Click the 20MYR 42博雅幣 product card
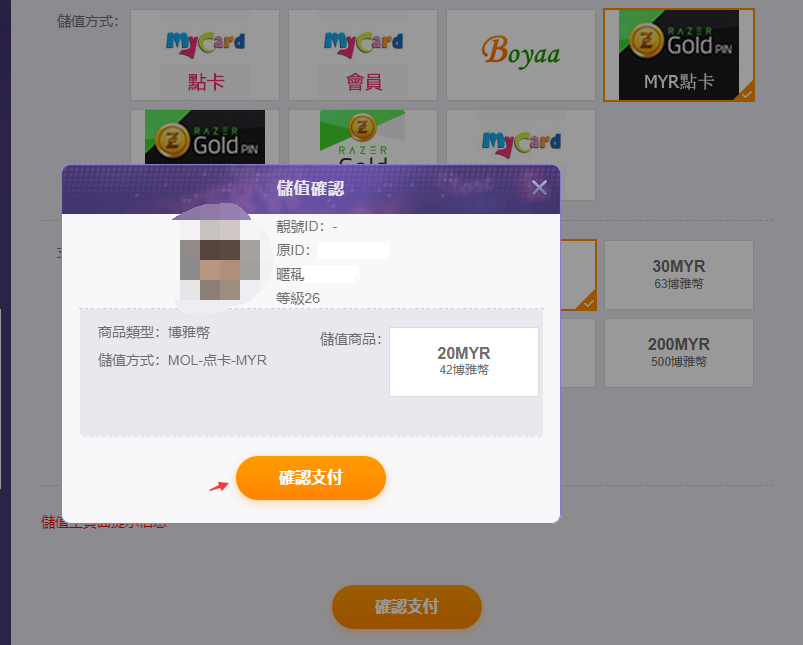 point(463,362)
